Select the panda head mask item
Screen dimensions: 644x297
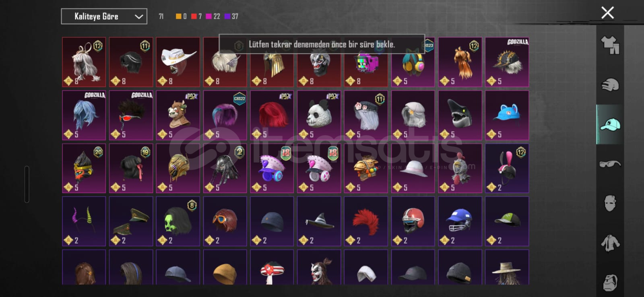319,115
